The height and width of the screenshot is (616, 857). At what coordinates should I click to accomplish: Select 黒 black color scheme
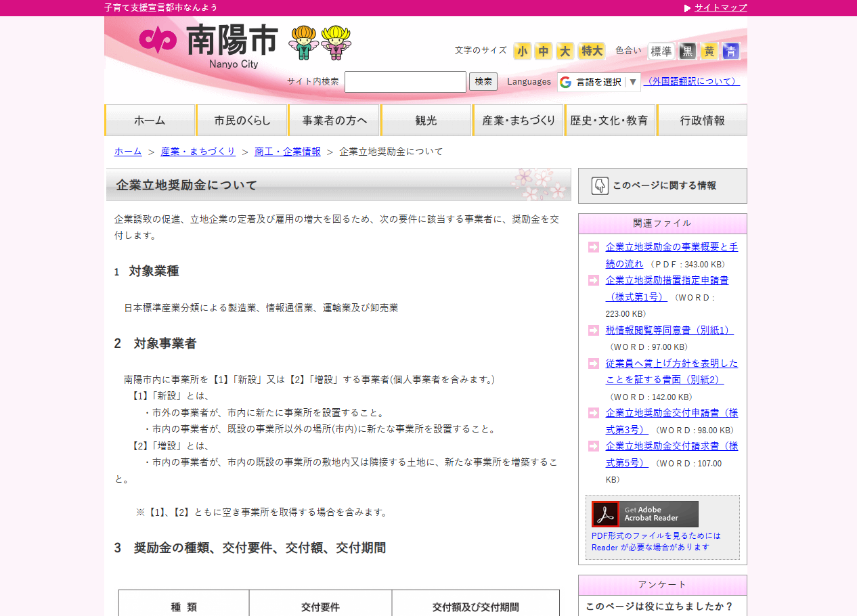688,51
